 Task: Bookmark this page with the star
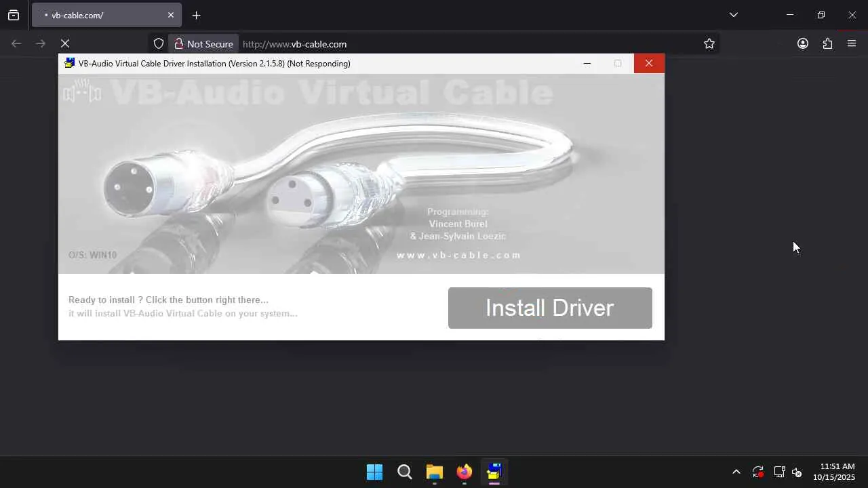[x=709, y=44]
